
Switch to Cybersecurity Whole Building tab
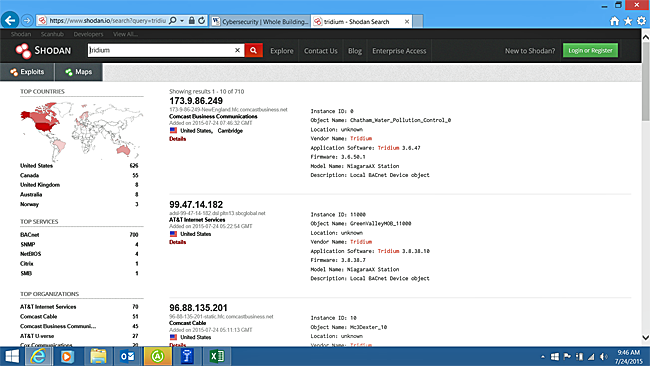[x=260, y=22]
